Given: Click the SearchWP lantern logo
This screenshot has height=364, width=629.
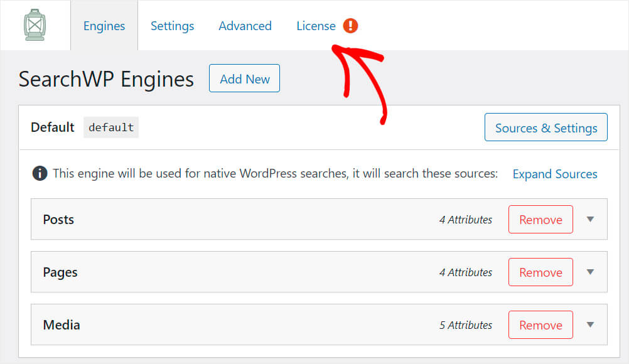Looking at the screenshot, I should 35,25.
